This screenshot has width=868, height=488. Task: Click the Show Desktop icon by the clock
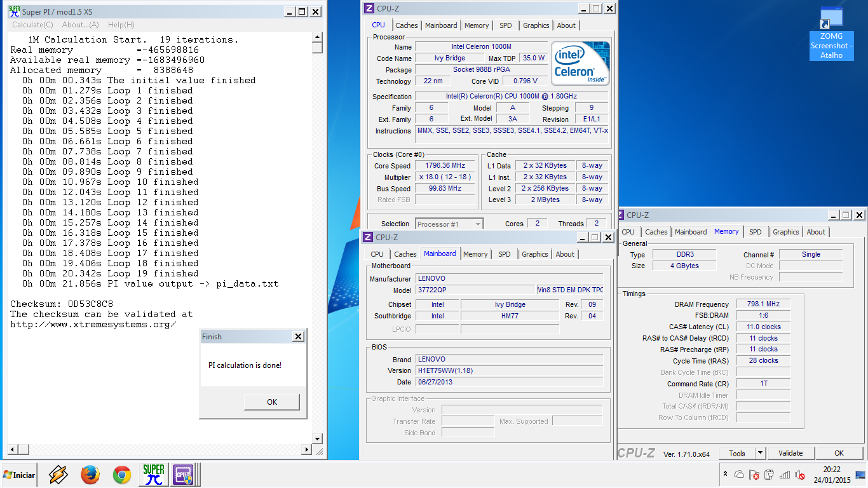tap(860, 475)
